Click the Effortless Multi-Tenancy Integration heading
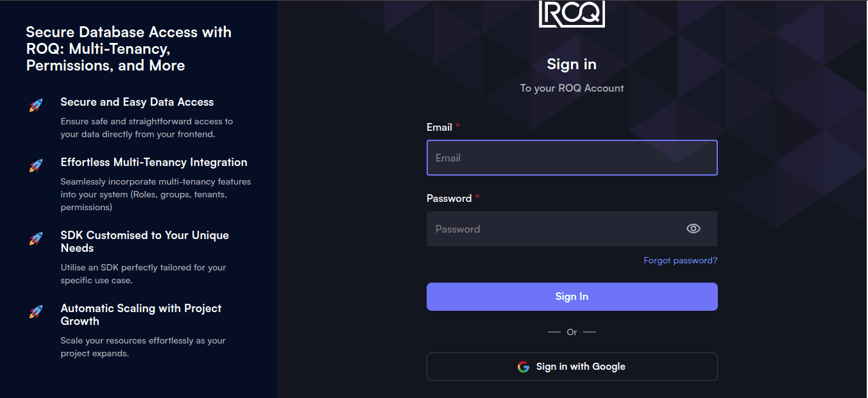Image resolution: width=868 pixels, height=398 pixels. click(154, 162)
